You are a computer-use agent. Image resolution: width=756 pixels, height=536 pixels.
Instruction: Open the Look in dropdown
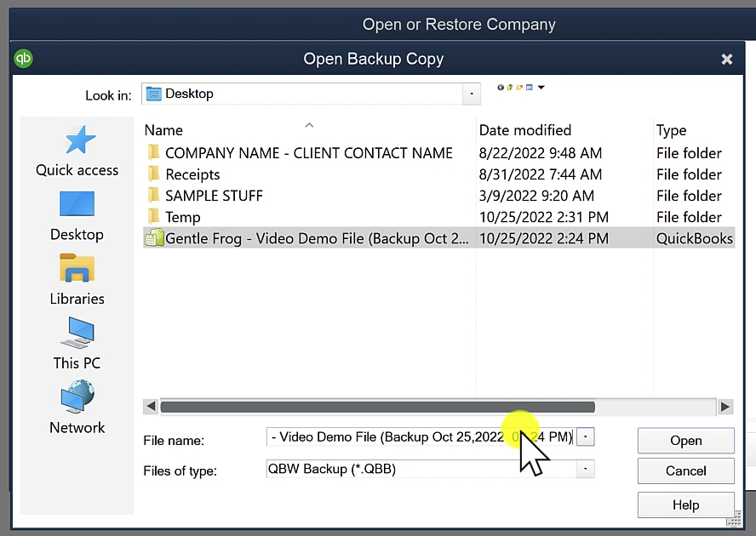[x=472, y=94]
